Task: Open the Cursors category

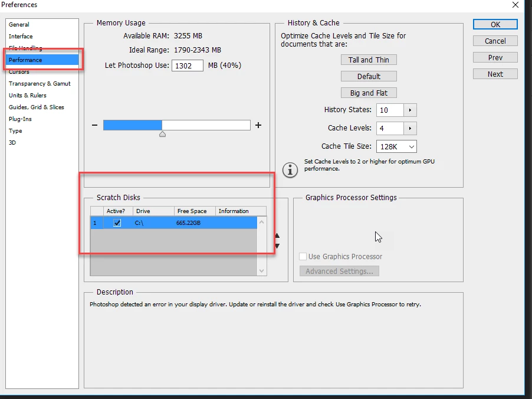Action: 19,71
